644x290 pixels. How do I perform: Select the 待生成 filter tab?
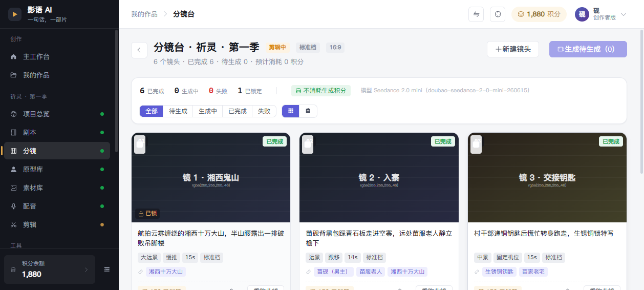[178, 111]
